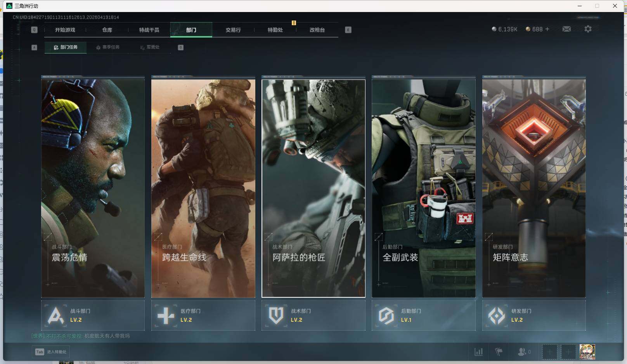This screenshot has width=627, height=364.
Task: Click the 后勤部门 hexagon emblem icon
Action: (386, 316)
